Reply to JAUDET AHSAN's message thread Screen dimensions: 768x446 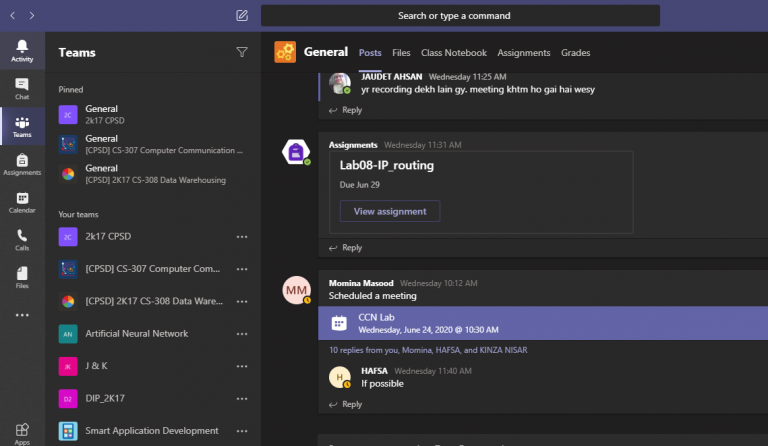346,110
